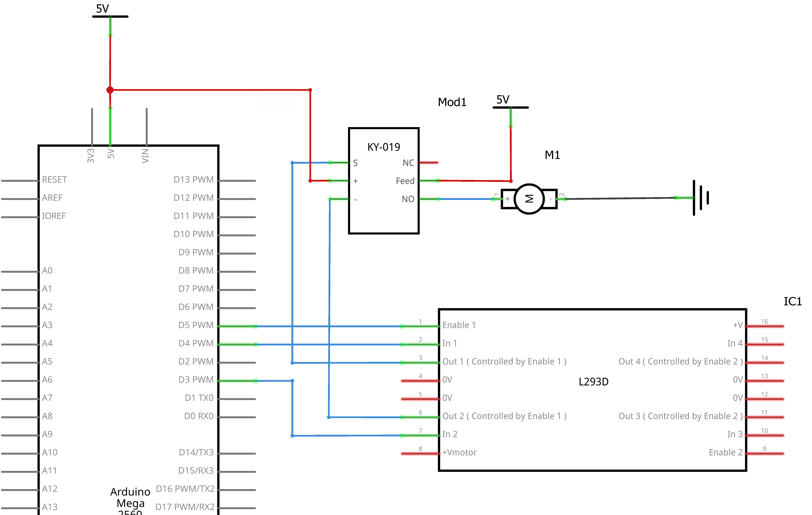Select the A5 analog pin label
Image resolution: width=812 pixels, height=515 pixels.
click(x=47, y=362)
